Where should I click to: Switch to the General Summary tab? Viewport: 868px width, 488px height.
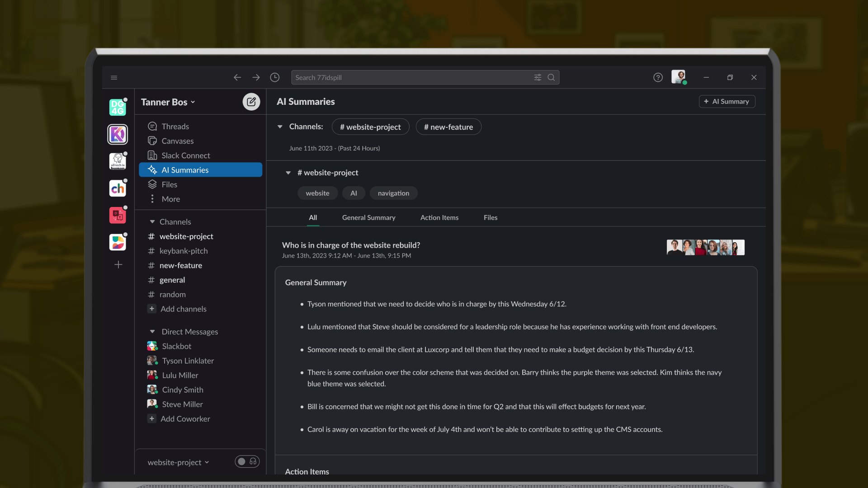click(369, 218)
